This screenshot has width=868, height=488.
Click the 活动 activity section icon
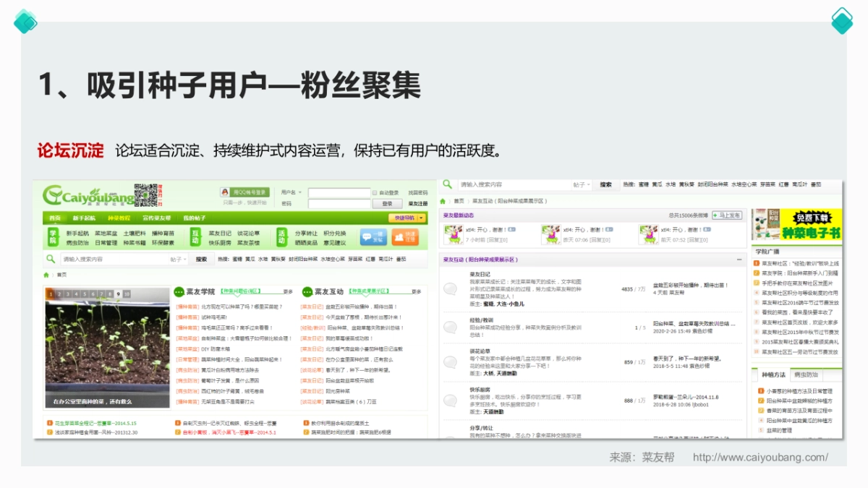click(281, 236)
